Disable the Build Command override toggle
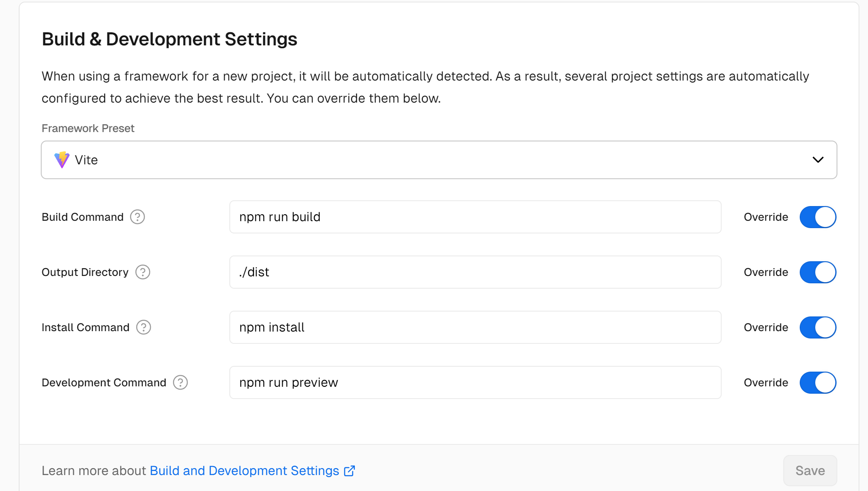The image size is (868, 491). (818, 217)
